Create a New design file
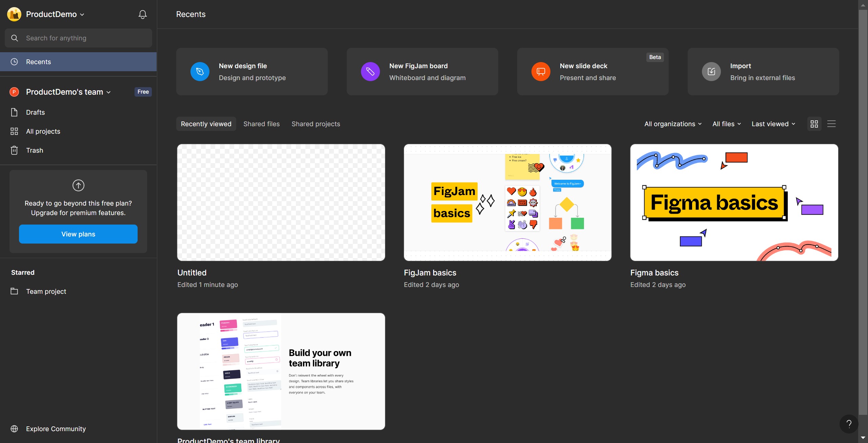 [x=252, y=72]
